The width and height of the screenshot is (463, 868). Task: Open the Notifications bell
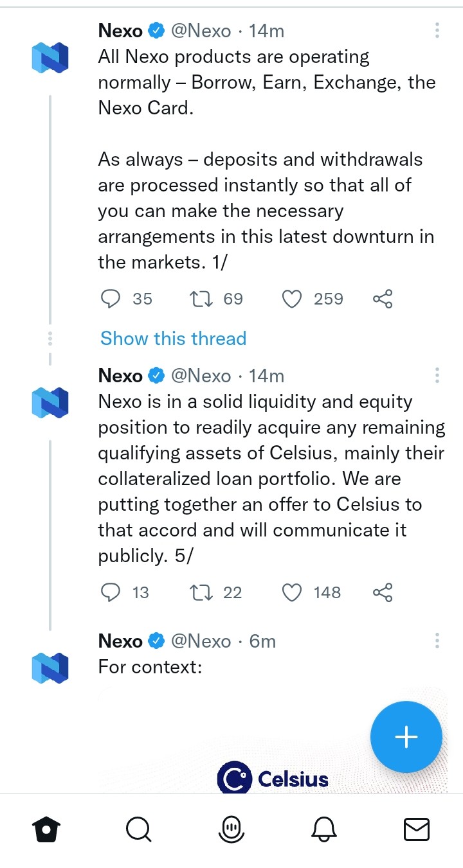coord(324,830)
